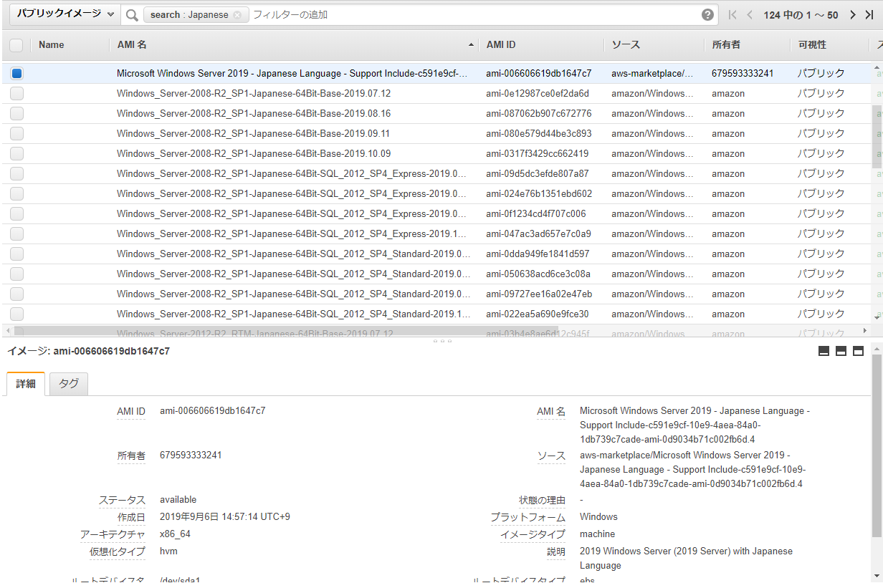Click the ステータス value 'available'

[178, 500]
